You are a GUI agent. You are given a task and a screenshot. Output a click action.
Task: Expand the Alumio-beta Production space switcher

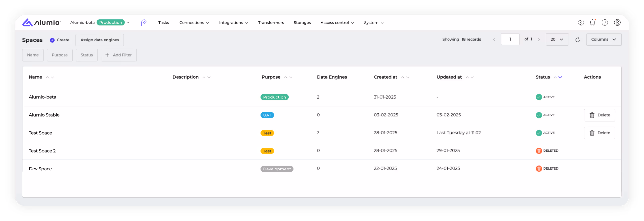tap(128, 22)
